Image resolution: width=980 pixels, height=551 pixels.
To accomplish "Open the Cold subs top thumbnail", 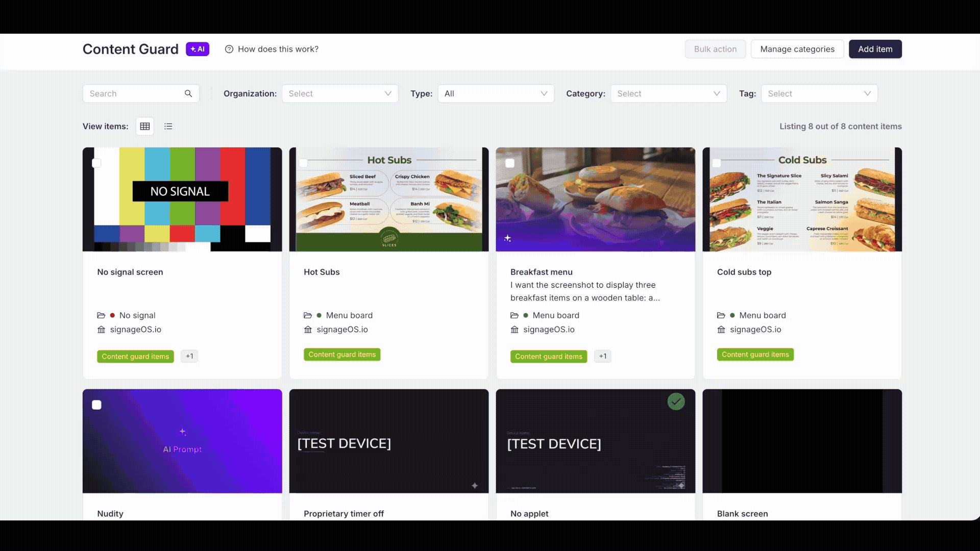I will (x=802, y=199).
